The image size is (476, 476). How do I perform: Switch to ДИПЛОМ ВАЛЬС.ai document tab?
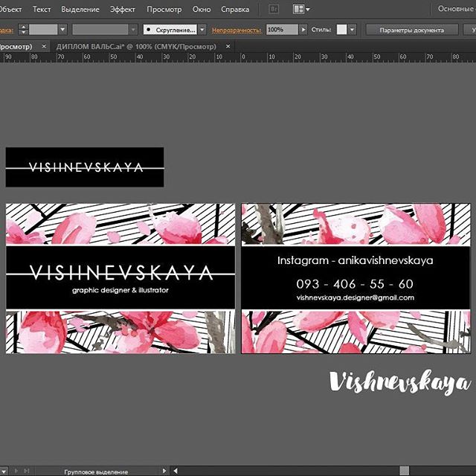(136, 46)
